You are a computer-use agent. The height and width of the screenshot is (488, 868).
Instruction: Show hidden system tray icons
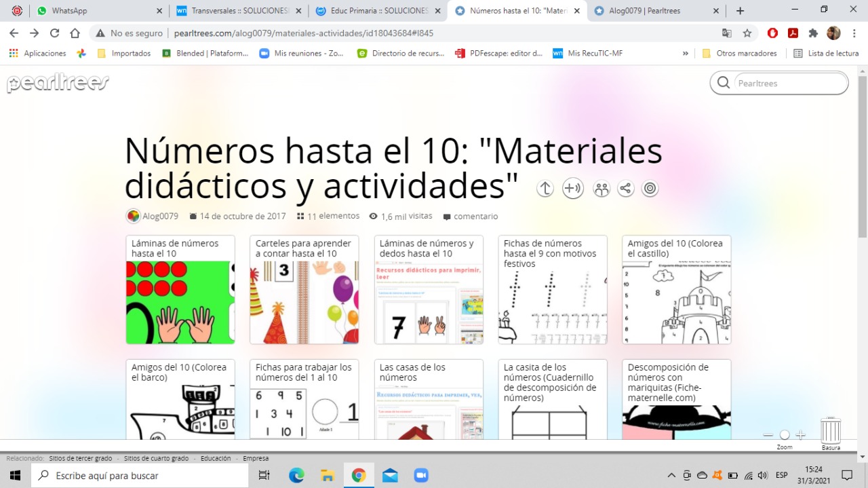click(671, 475)
